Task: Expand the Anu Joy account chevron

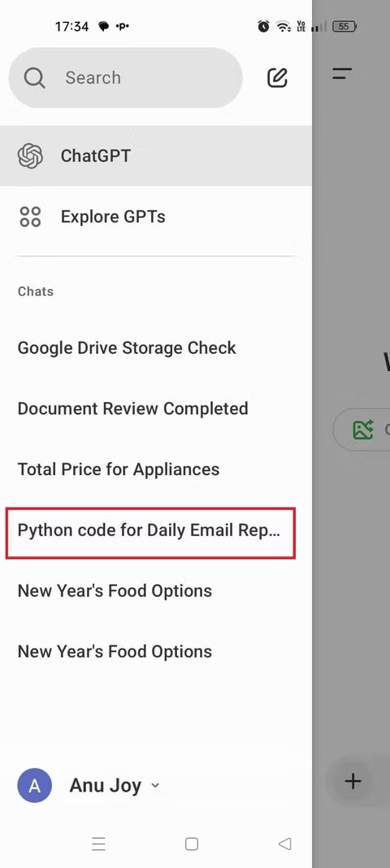Action: point(155,786)
